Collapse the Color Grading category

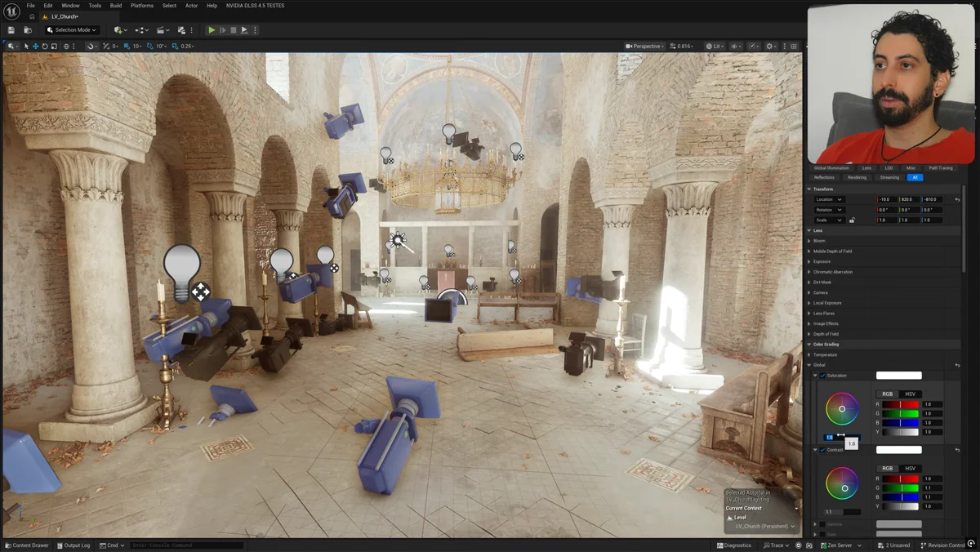click(x=809, y=345)
